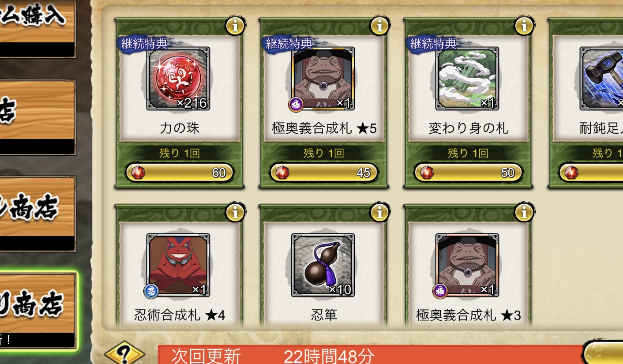Viewport: 623px width, 364px height.
Task: Open the third wooden 商店 tab
Action: tap(38, 214)
